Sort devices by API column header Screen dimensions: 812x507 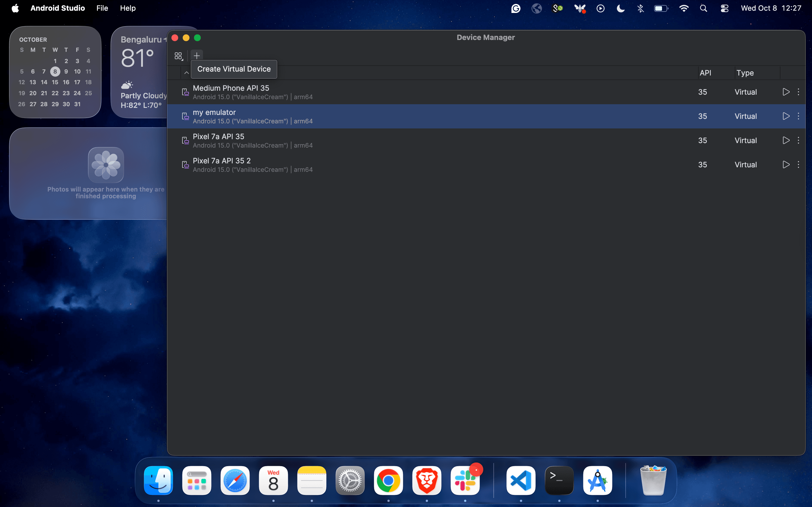[x=705, y=73]
